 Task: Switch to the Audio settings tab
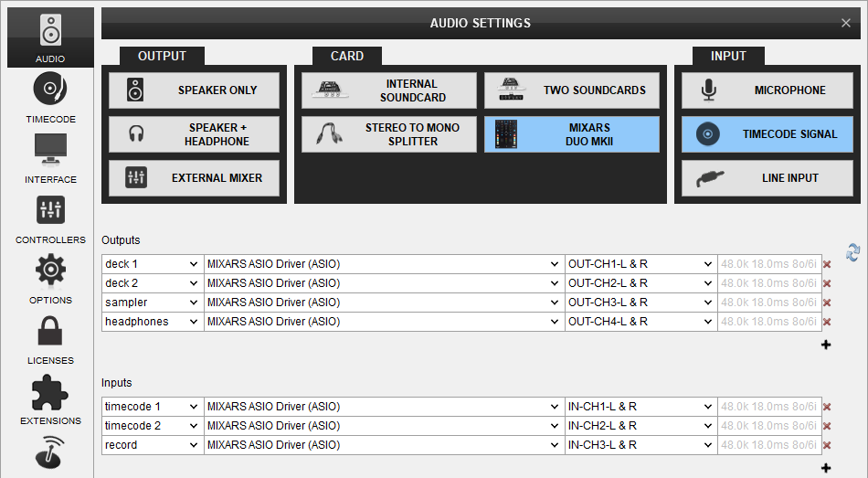coord(50,37)
